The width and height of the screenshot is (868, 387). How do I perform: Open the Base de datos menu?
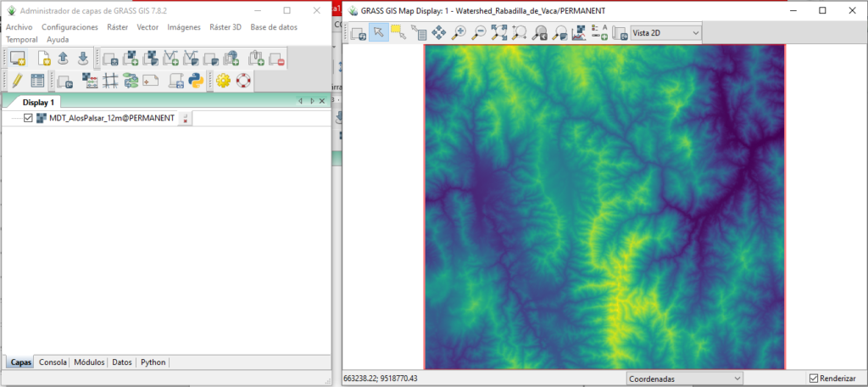(274, 27)
